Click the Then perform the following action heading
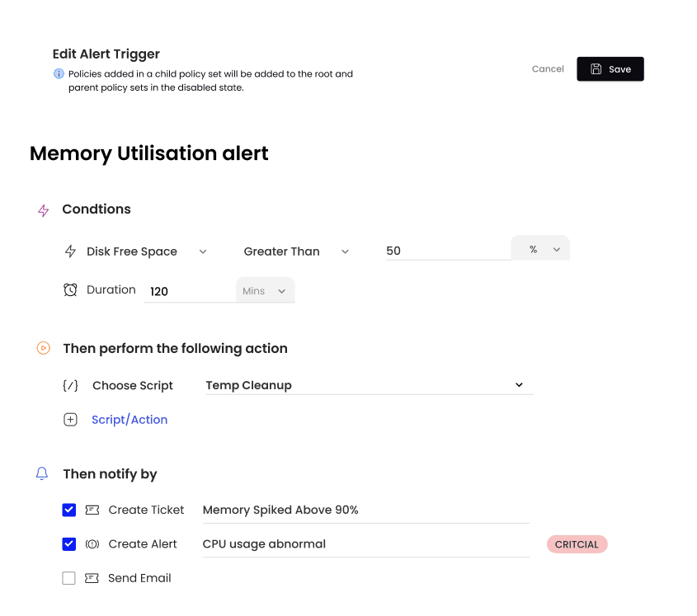Image resolution: width=697 pixels, height=616 pixels. 175,349
